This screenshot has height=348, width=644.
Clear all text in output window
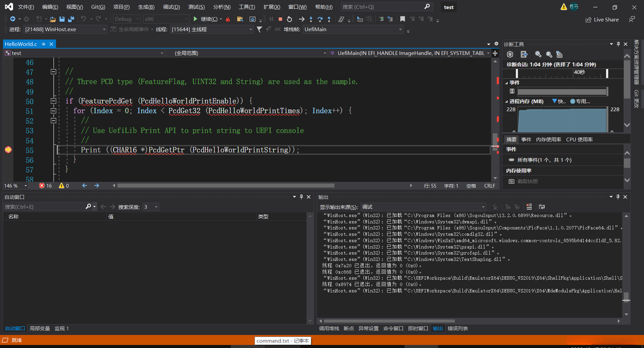(529, 207)
